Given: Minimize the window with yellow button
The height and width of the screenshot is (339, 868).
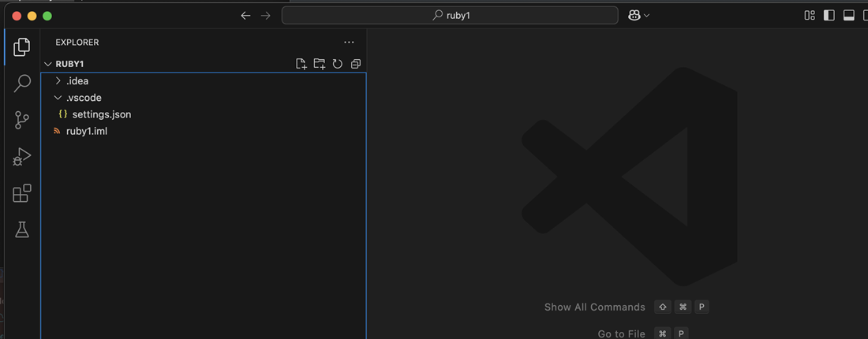Looking at the screenshot, I should [x=32, y=16].
